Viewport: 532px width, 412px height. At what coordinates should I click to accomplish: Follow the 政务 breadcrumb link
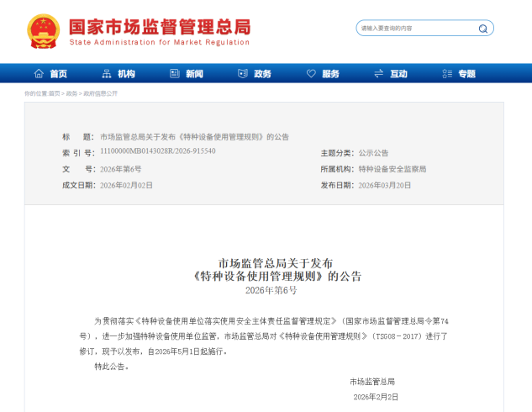(x=71, y=93)
